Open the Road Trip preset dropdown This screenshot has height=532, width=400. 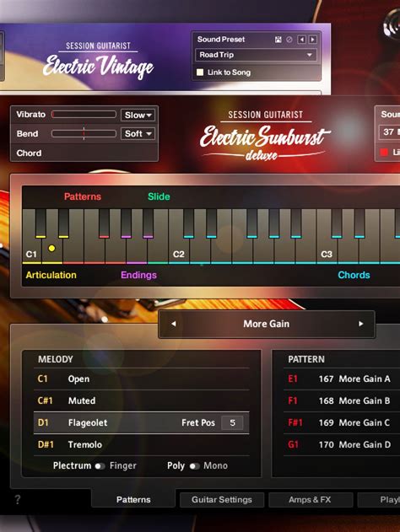(x=256, y=55)
